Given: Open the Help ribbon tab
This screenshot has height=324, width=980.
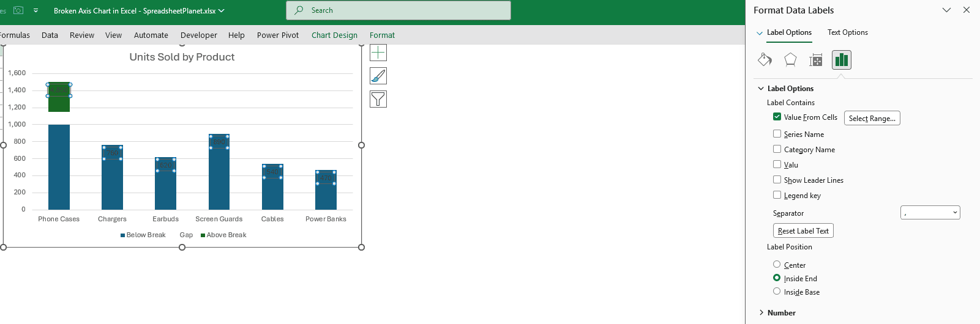Looking at the screenshot, I should [x=236, y=35].
